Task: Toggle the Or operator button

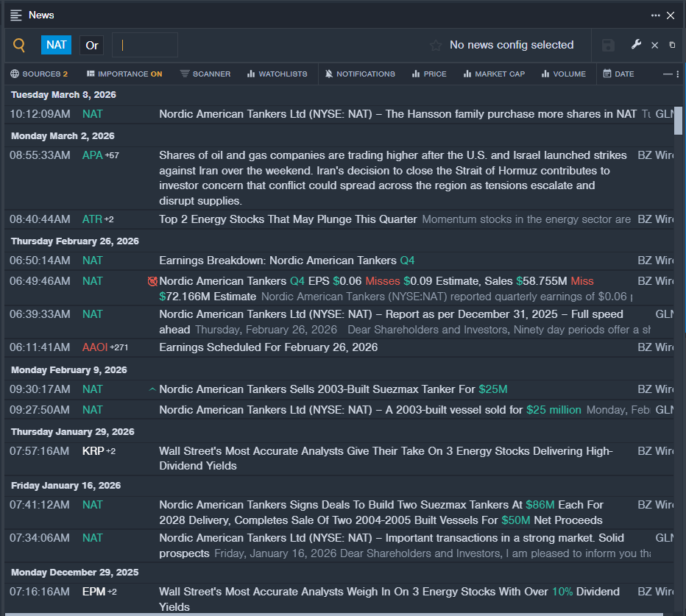Action: 92,45
